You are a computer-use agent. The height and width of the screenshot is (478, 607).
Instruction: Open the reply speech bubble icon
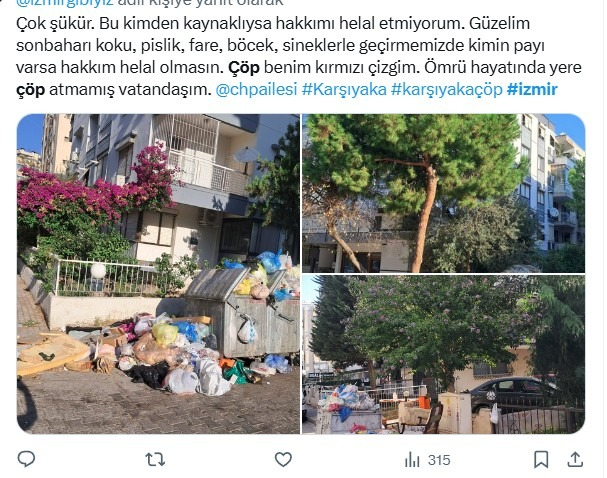[26, 459]
